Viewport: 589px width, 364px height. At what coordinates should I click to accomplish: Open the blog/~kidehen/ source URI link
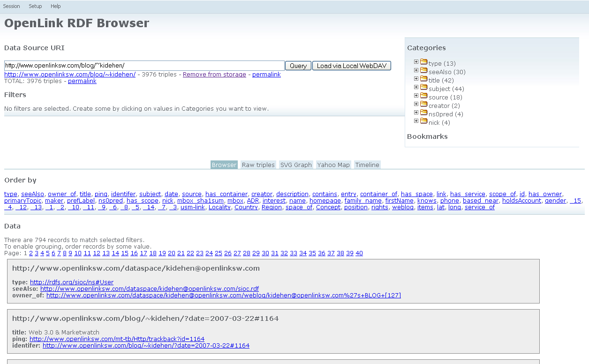tap(70, 75)
